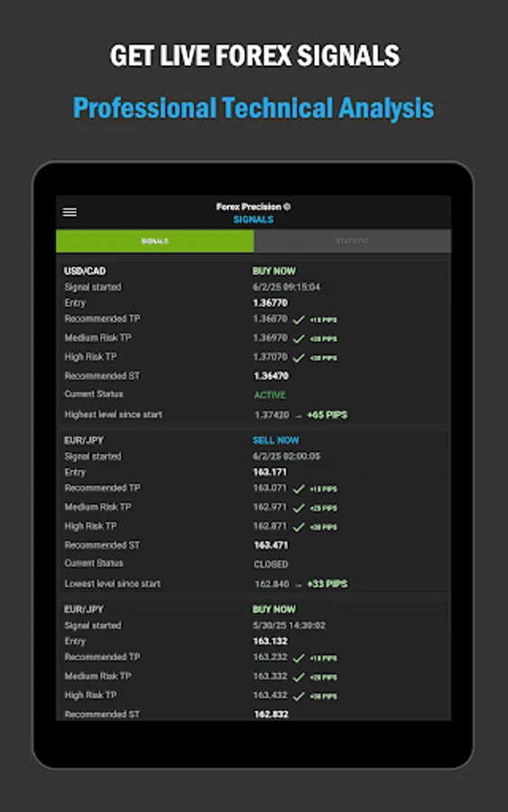Click the CLOSED status text
The height and width of the screenshot is (812, 508).
pos(271,565)
